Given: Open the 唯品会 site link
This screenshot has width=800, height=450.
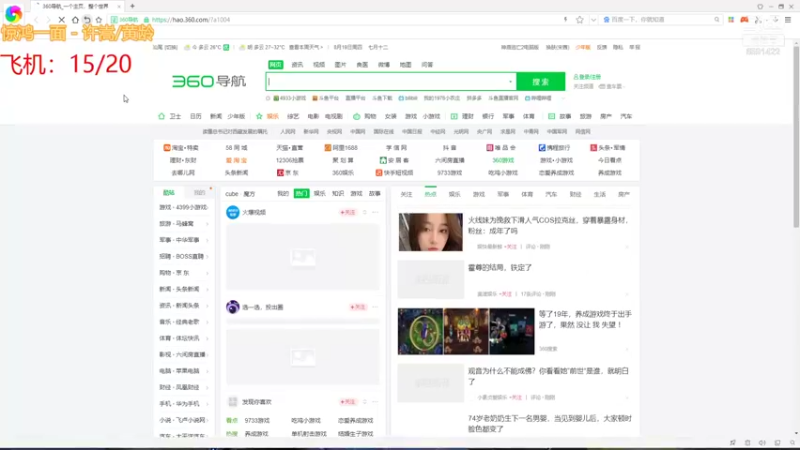Looking at the screenshot, I should pyautogui.click(x=501, y=147).
